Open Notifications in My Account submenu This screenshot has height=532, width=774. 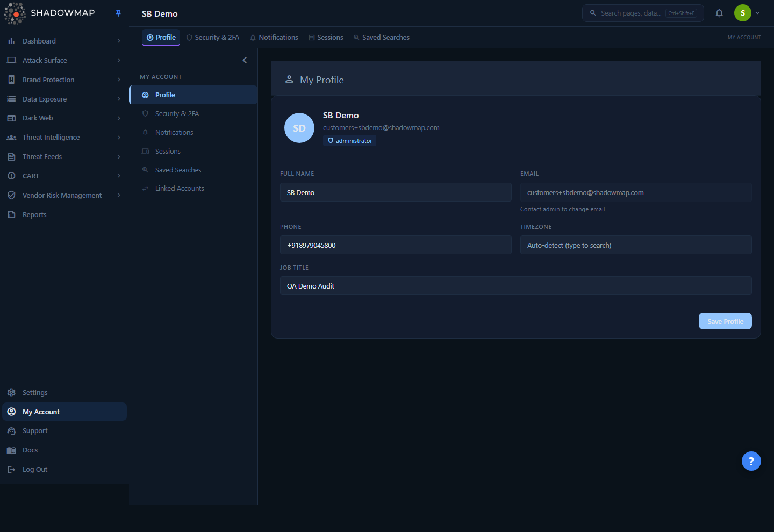click(193, 133)
